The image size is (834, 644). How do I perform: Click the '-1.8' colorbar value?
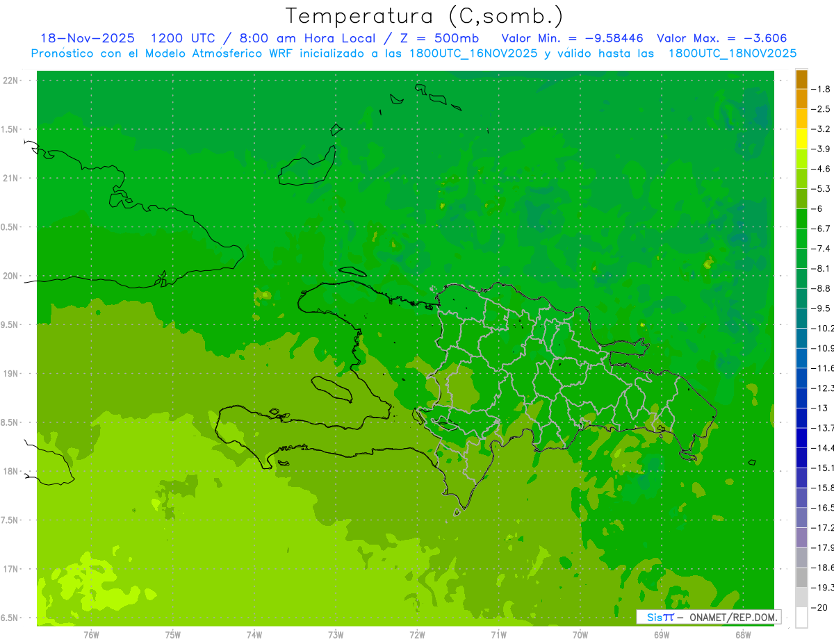pyautogui.click(x=821, y=89)
